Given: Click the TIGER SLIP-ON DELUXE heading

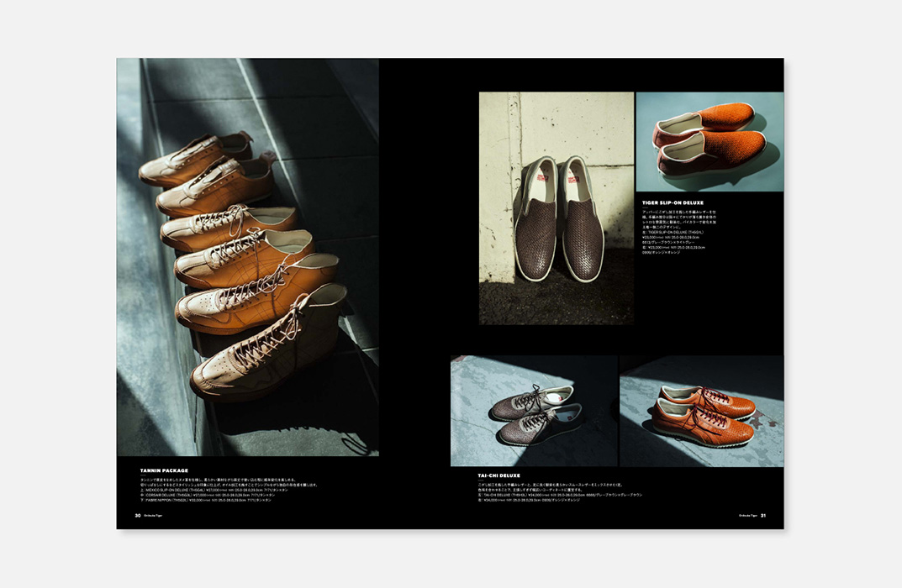Looking at the screenshot, I should click(673, 202).
